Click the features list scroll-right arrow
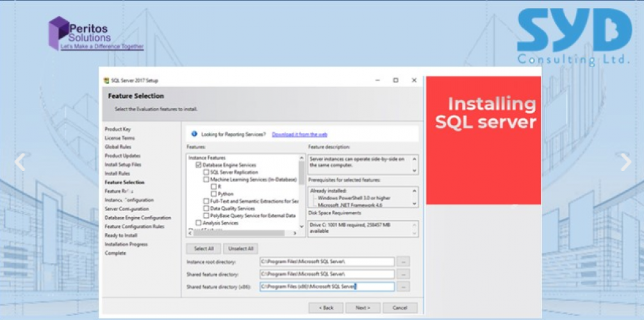The height and width of the screenshot is (320, 644). point(295,233)
